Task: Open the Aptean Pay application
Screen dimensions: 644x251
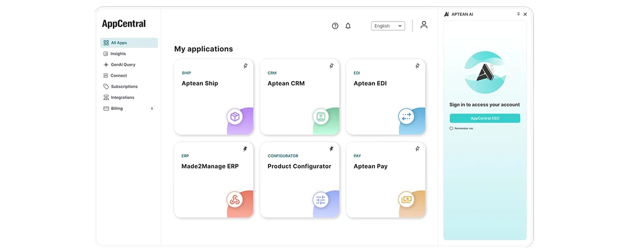Action: [386, 180]
